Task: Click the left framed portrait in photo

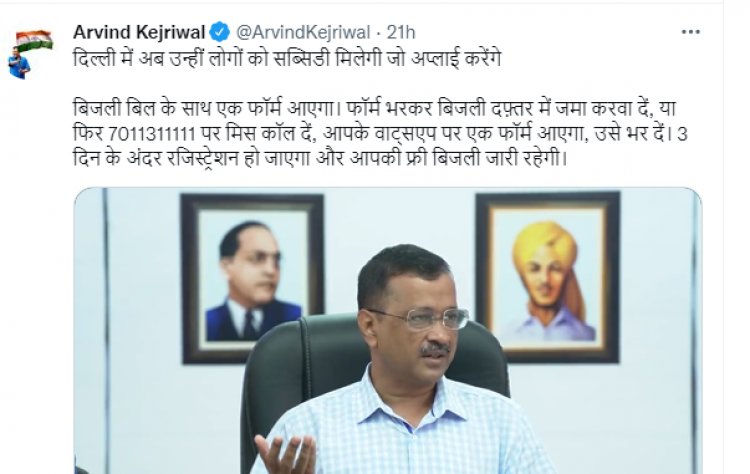Action: point(252,279)
